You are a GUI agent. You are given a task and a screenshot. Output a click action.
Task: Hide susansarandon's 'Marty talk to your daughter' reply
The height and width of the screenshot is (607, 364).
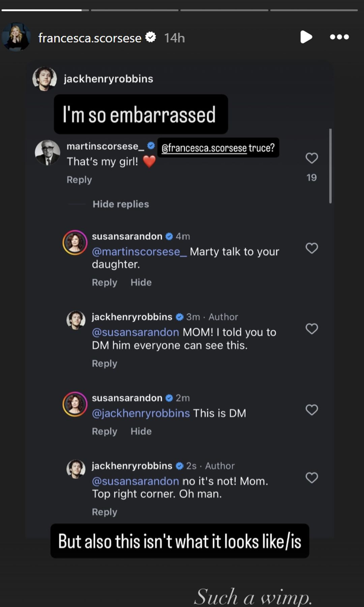[141, 282]
